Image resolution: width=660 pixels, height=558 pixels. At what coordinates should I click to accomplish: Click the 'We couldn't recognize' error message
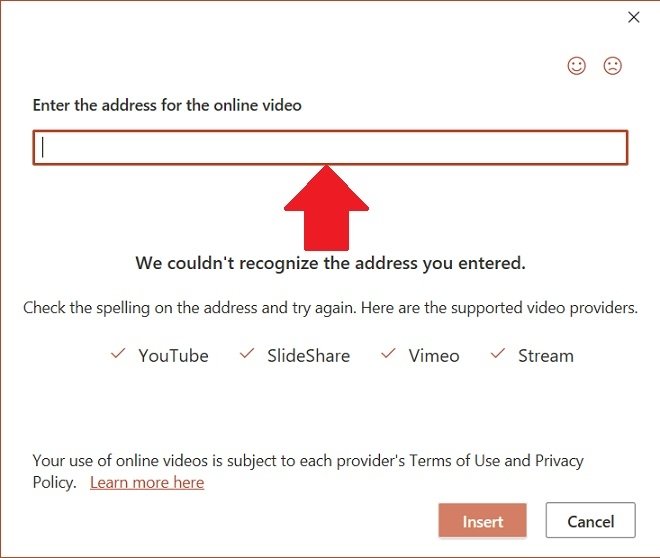point(330,263)
